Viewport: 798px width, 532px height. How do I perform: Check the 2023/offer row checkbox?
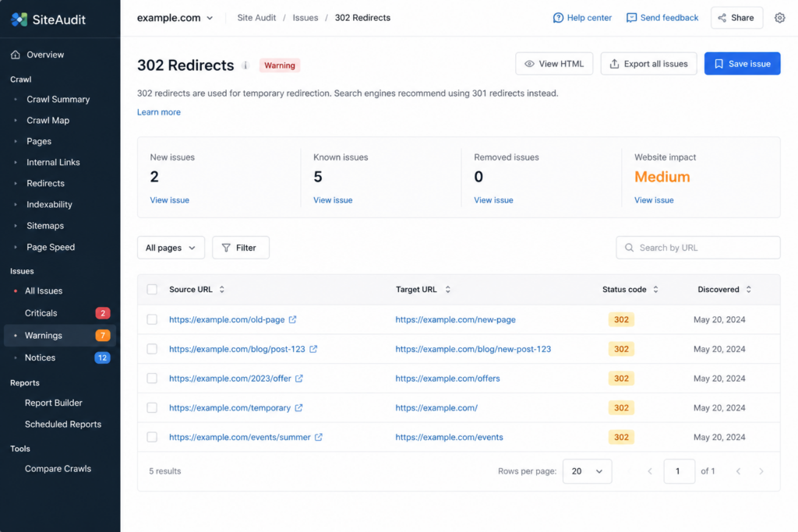click(152, 379)
